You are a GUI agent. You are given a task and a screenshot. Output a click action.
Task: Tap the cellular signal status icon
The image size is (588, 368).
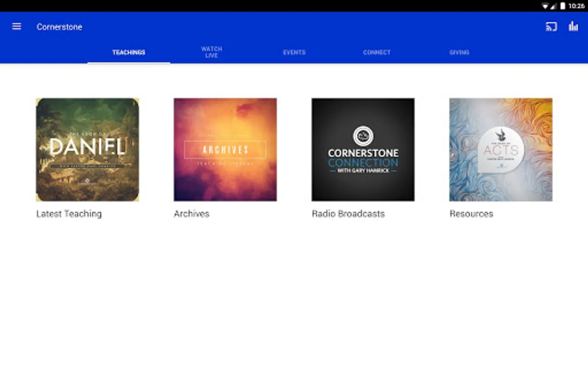tap(553, 6)
